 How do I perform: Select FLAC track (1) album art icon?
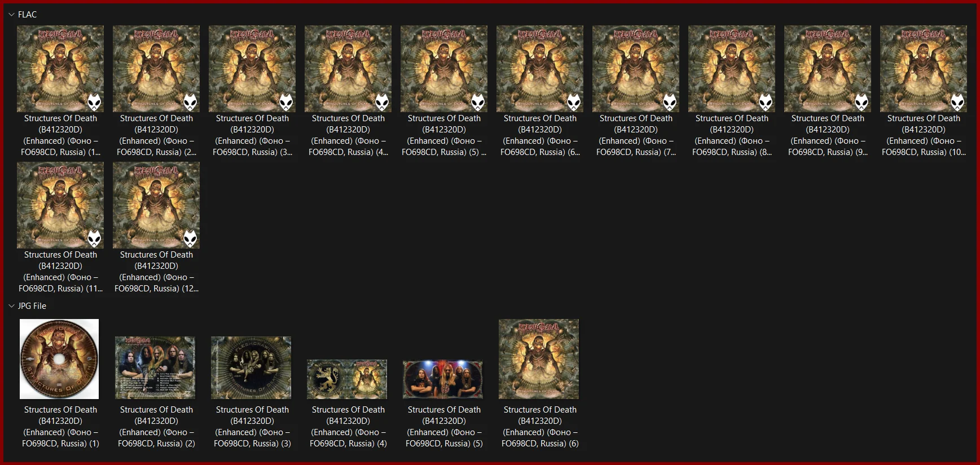pyautogui.click(x=60, y=69)
